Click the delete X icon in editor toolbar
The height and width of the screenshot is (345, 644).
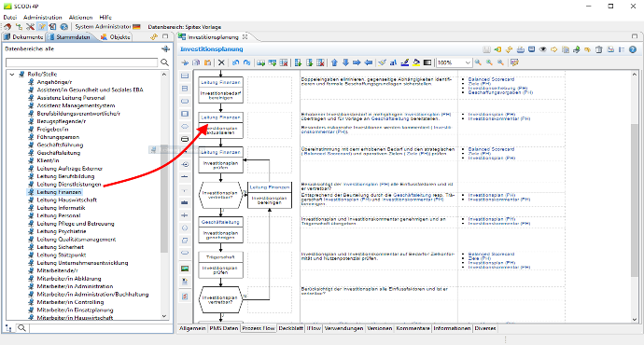[221, 62]
